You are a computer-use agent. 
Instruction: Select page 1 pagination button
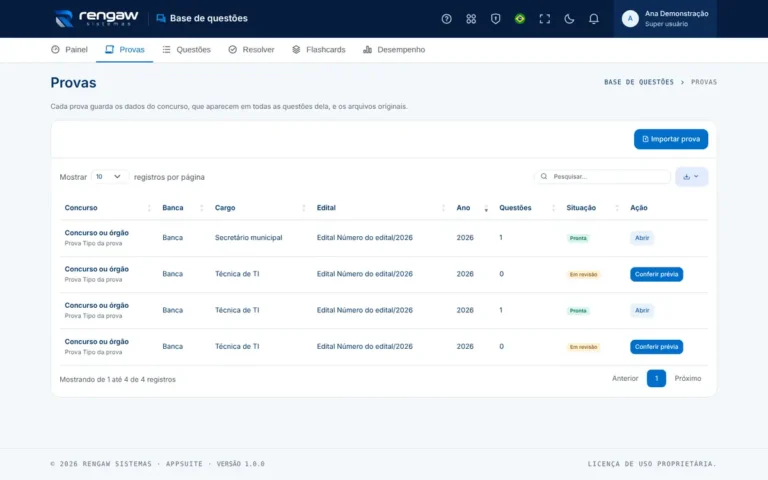[656, 378]
